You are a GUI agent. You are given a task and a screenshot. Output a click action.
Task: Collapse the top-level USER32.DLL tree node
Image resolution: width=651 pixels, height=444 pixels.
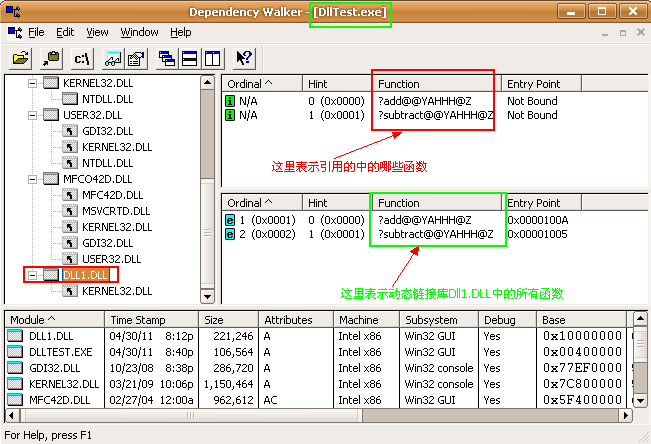tap(32, 115)
